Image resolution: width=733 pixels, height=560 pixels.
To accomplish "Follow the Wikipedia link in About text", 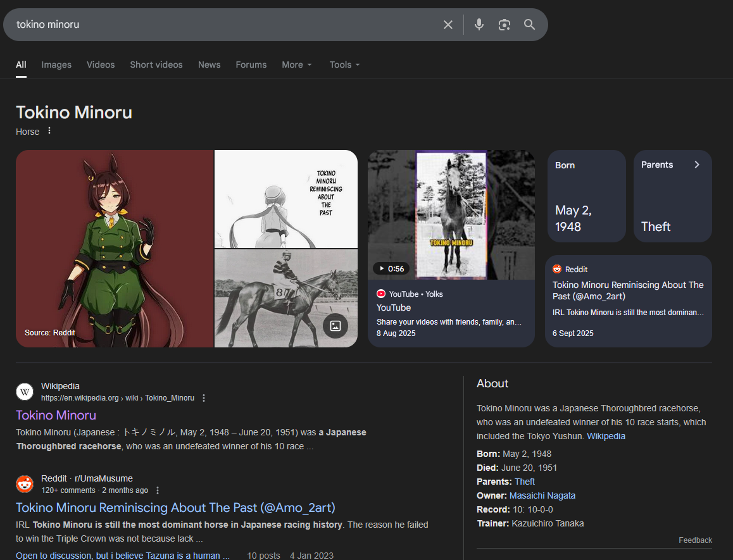I will pyautogui.click(x=606, y=436).
